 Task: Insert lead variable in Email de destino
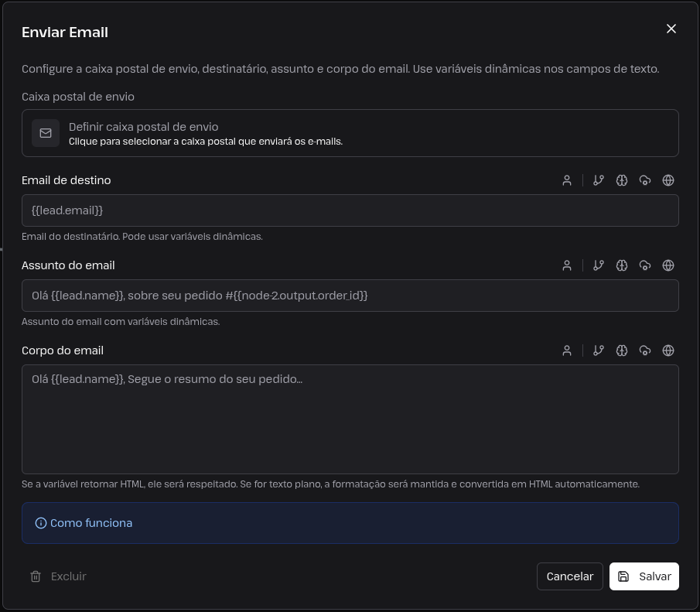pos(567,180)
